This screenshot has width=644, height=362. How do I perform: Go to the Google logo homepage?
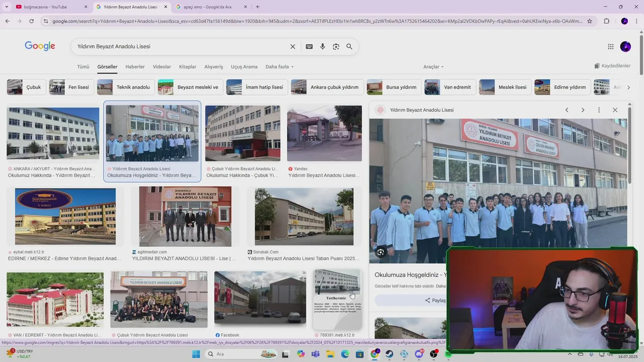40,46
